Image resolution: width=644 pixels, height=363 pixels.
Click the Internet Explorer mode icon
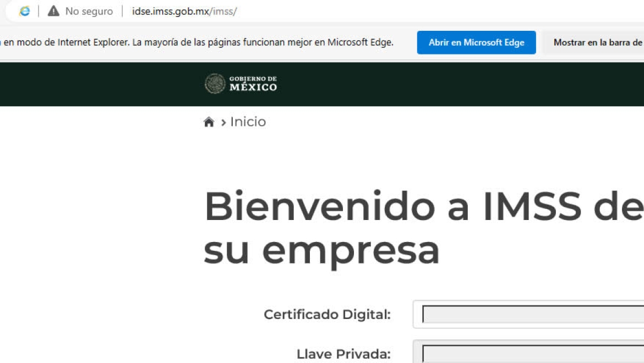25,11
